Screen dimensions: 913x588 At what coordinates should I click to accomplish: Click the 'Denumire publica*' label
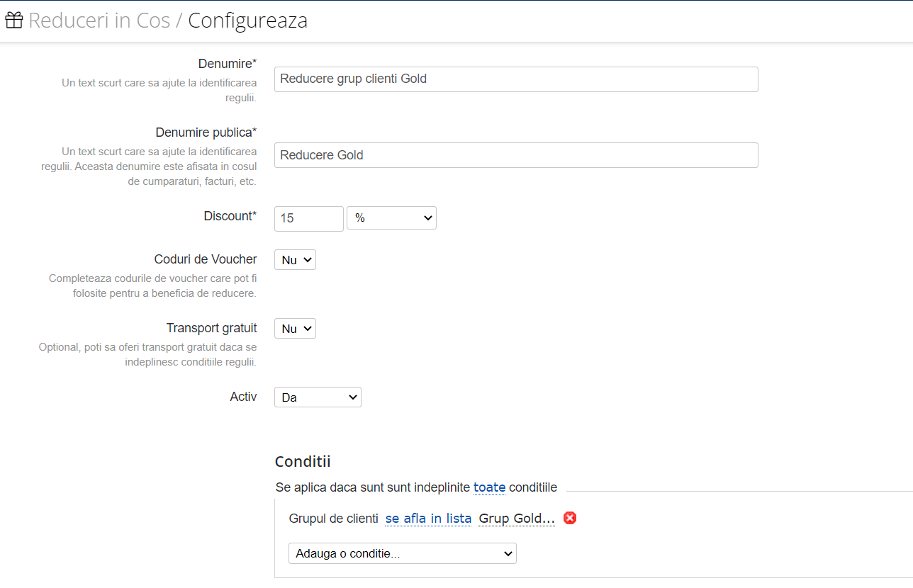pyautogui.click(x=206, y=132)
